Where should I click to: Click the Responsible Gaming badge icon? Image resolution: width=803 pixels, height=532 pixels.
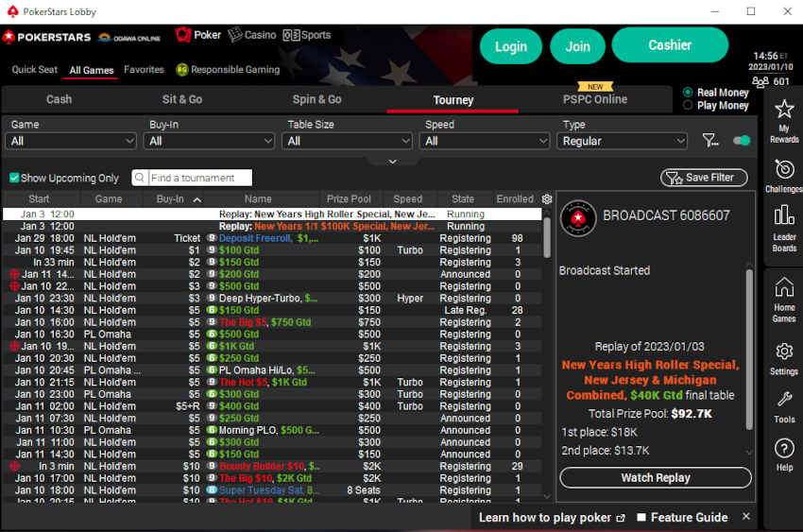tap(181, 70)
